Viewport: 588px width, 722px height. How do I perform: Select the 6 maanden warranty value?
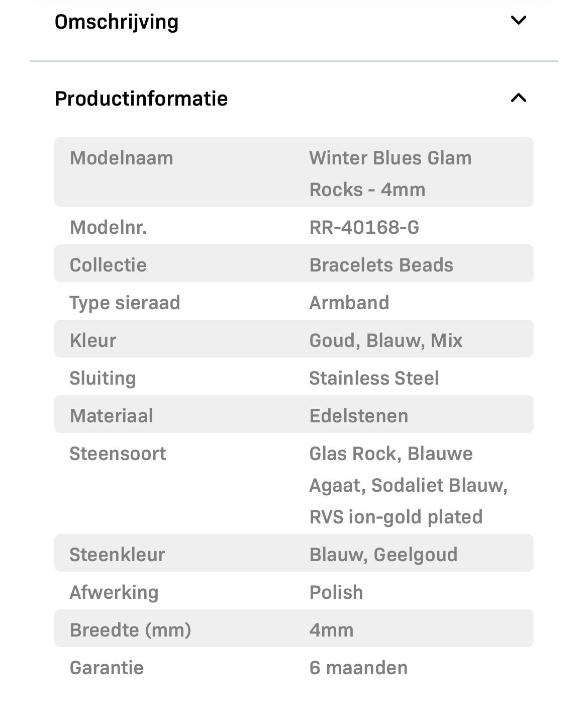point(358,668)
